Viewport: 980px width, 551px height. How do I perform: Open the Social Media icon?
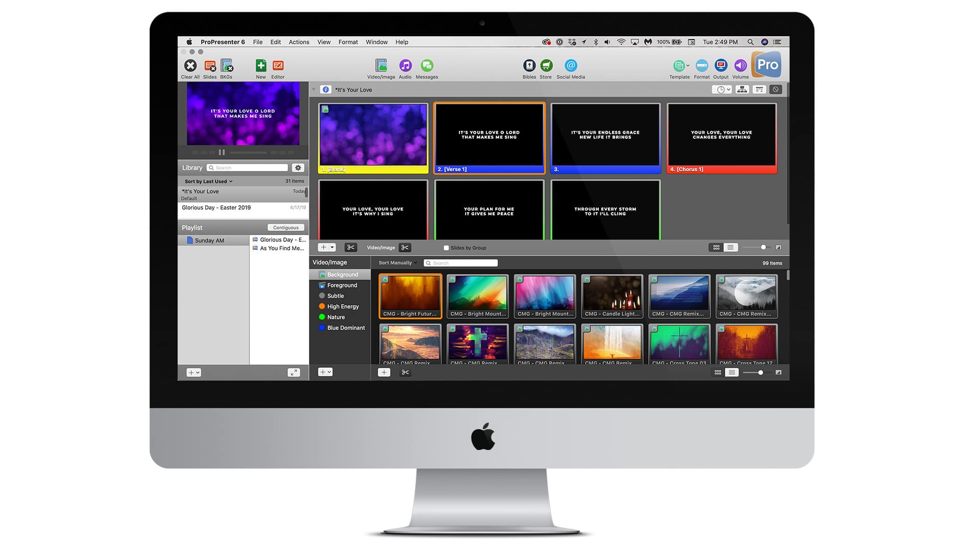click(571, 65)
